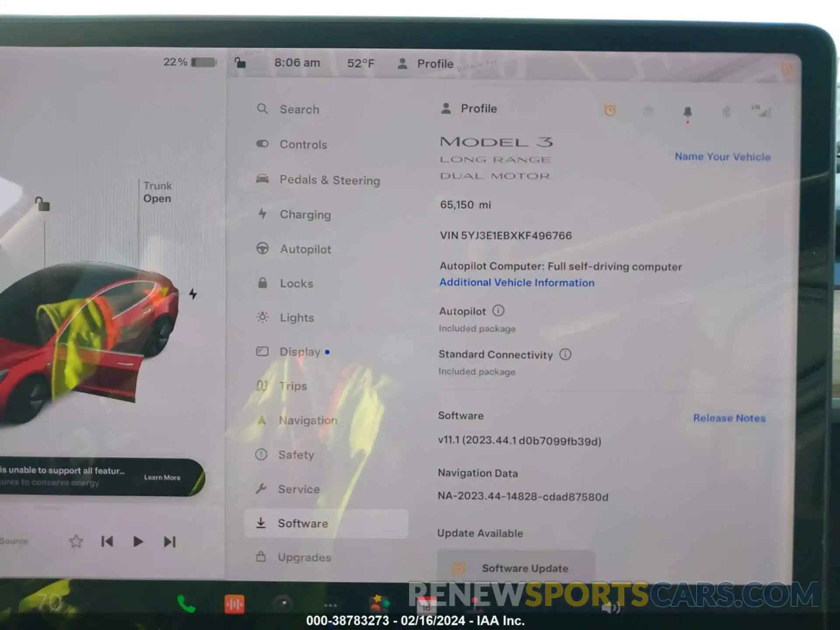Click Name Your Vehicle link

tap(722, 156)
